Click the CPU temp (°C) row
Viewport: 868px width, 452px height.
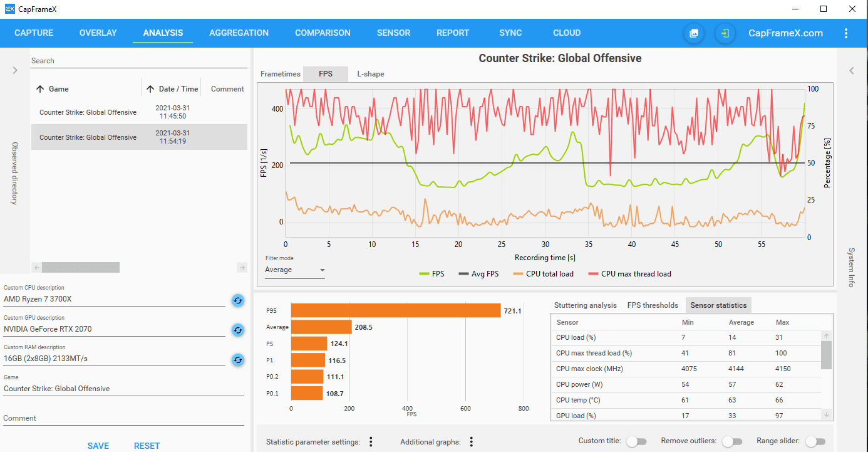tap(686, 400)
